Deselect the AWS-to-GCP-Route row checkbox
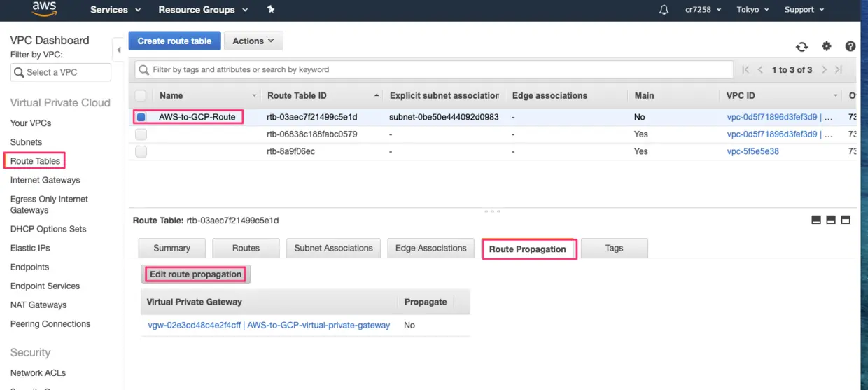This screenshot has height=390, width=868. pos(141,117)
